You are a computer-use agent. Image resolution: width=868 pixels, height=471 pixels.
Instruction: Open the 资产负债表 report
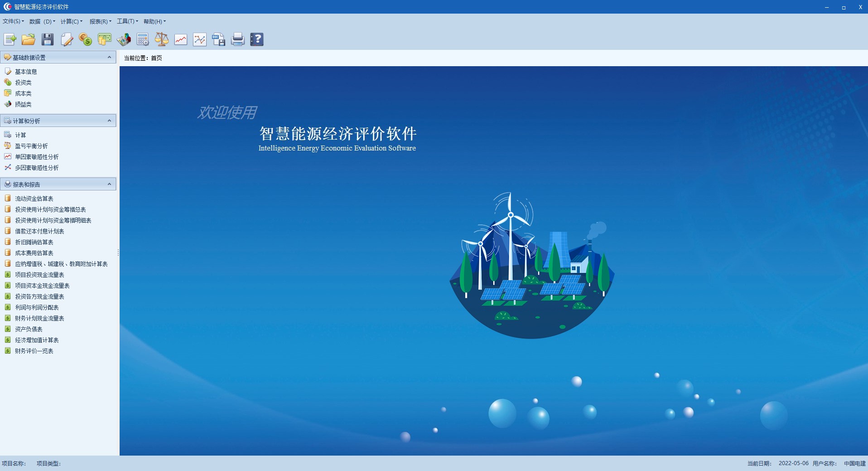pyautogui.click(x=29, y=329)
